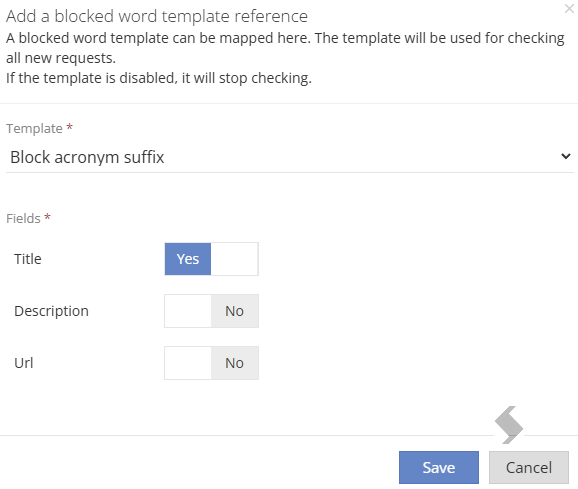Click the No label on Url switch
The image size is (578, 489).
[x=234, y=363]
